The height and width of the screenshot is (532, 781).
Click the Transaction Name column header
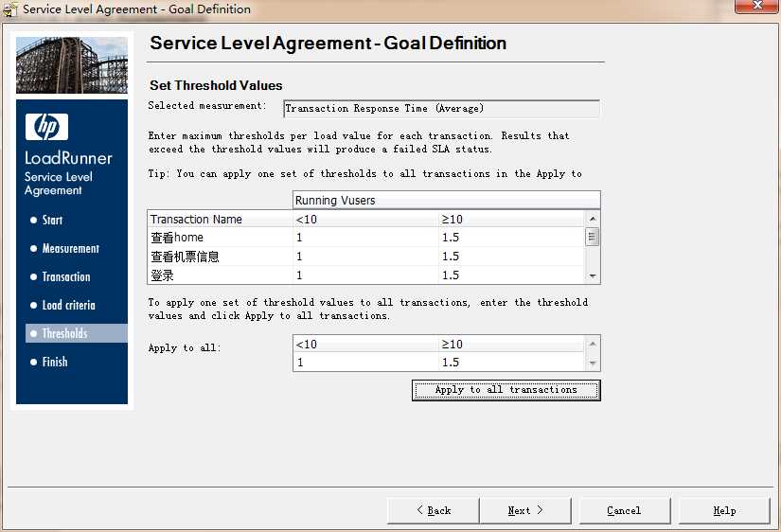(221, 220)
